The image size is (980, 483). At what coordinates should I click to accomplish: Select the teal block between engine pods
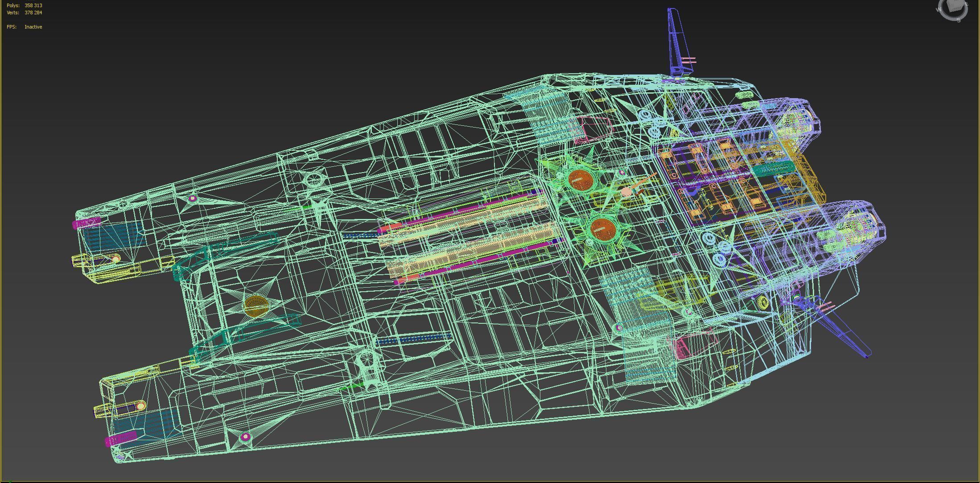[x=774, y=169]
